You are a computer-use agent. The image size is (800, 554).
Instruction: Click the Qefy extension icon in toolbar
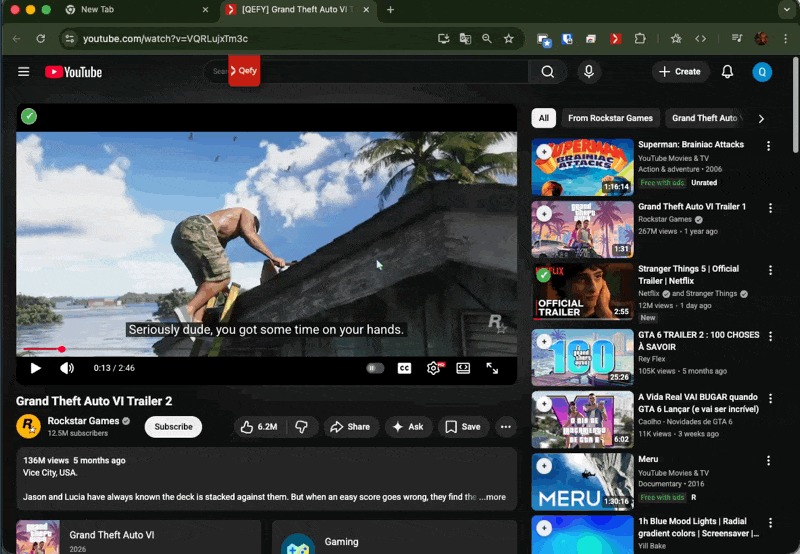tap(615, 39)
